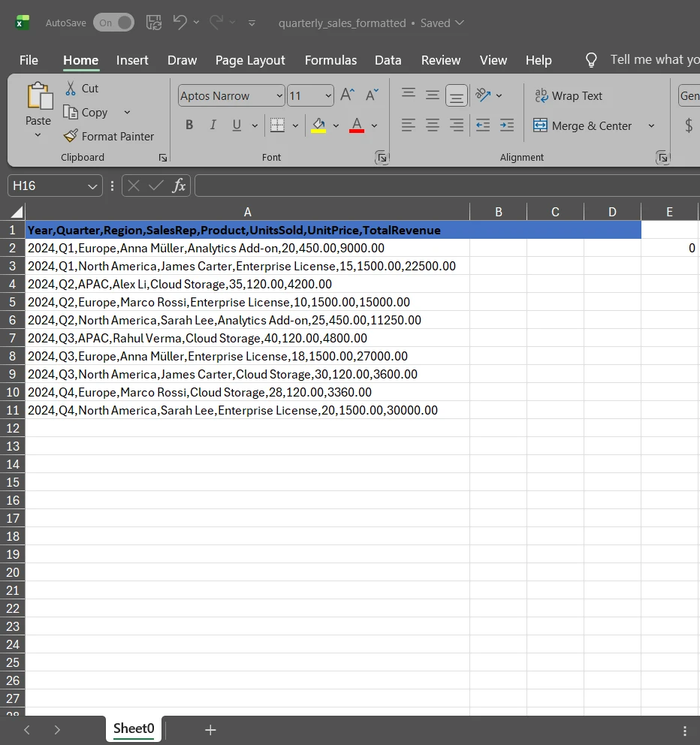Open the font name dropdown
Viewport: 700px width, 745px height.
(279, 95)
